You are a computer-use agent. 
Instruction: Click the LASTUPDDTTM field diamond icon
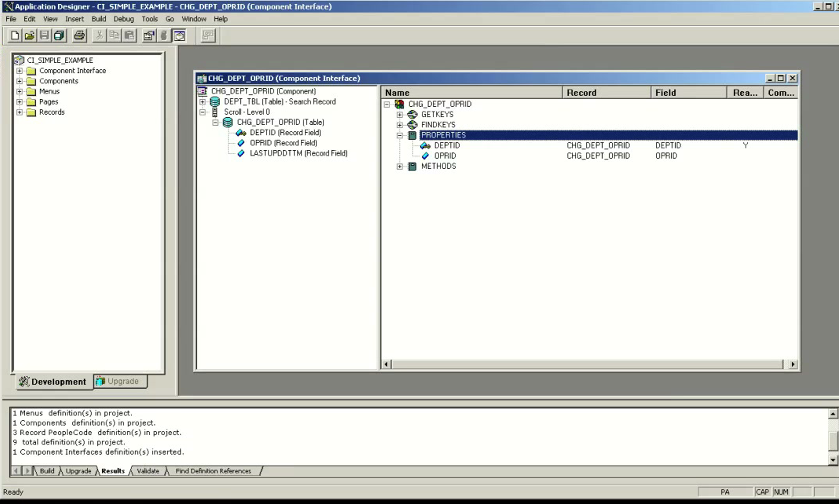click(x=241, y=153)
